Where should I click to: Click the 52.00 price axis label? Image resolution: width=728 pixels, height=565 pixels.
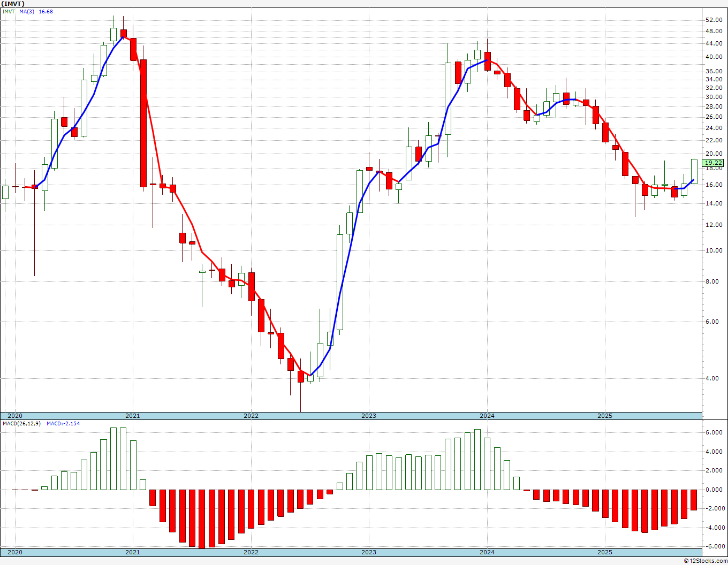click(714, 20)
